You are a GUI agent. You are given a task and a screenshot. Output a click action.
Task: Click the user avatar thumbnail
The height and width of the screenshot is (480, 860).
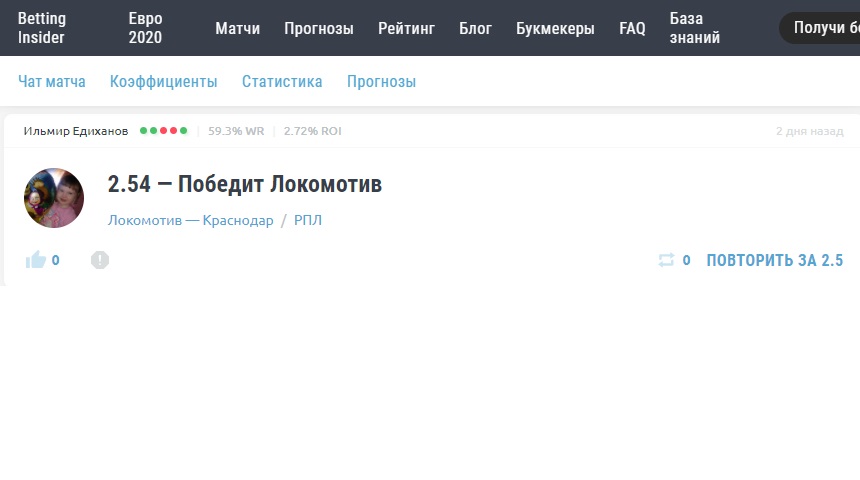pos(54,198)
